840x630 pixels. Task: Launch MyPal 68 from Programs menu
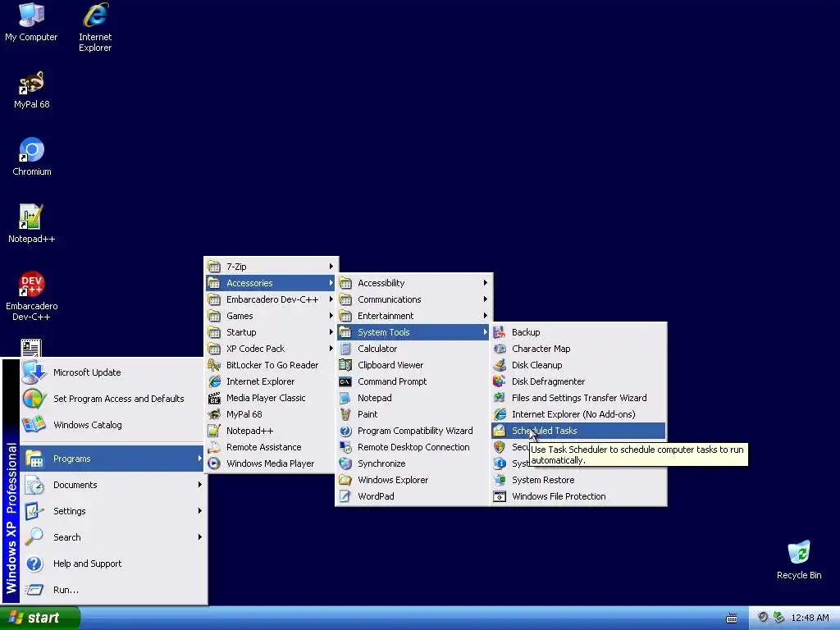pos(271,414)
